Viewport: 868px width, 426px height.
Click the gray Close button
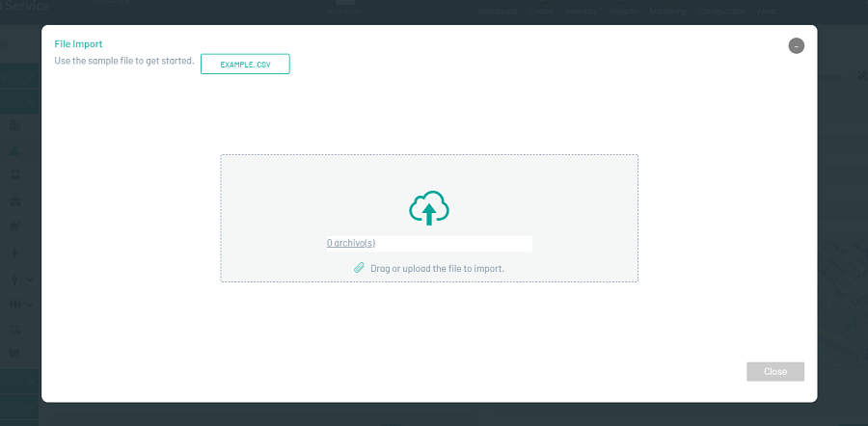[775, 372]
